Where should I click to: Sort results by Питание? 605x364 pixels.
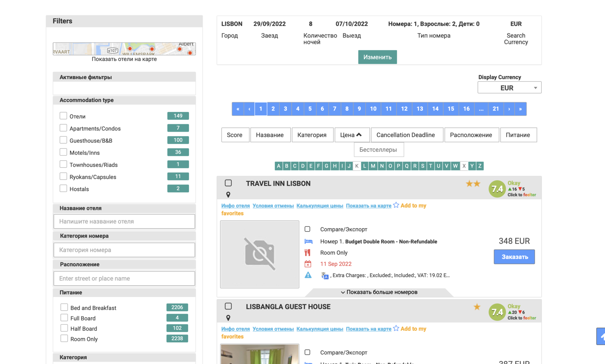pos(518,135)
